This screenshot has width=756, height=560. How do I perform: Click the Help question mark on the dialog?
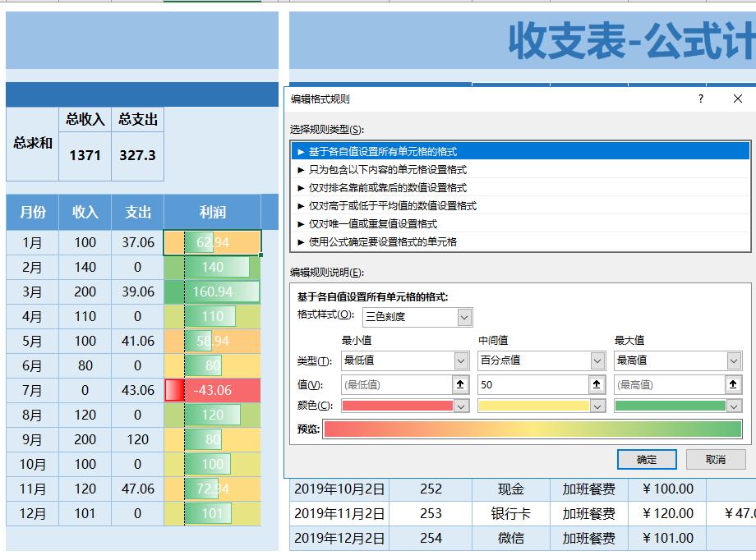pyautogui.click(x=699, y=100)
